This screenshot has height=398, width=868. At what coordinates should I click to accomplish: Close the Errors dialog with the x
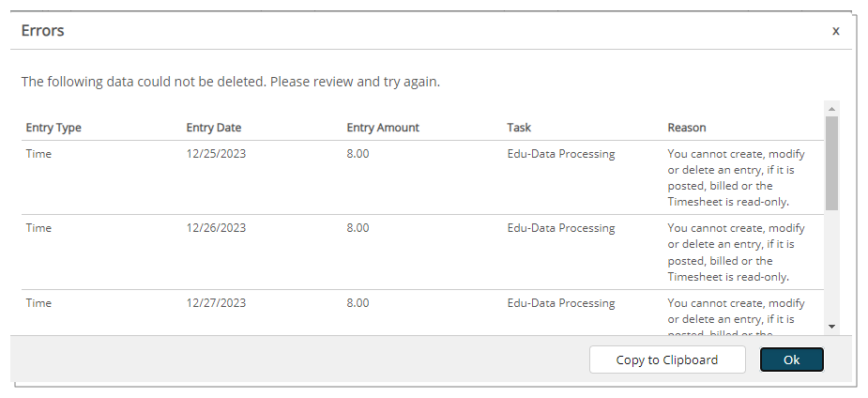(835, 31)
